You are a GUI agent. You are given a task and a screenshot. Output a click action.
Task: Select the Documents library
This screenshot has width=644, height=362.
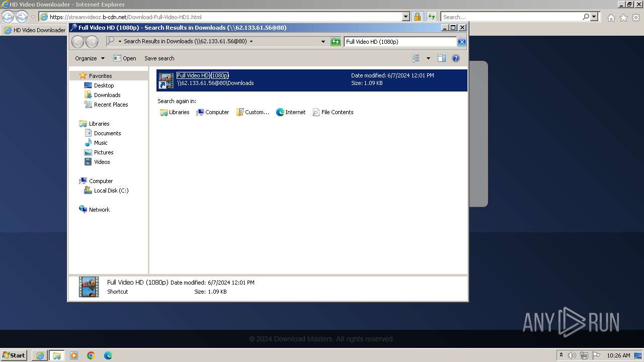coord(107,133)
